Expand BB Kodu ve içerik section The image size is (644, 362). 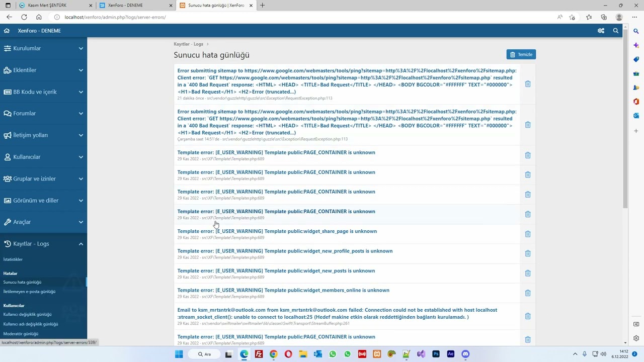43,92
